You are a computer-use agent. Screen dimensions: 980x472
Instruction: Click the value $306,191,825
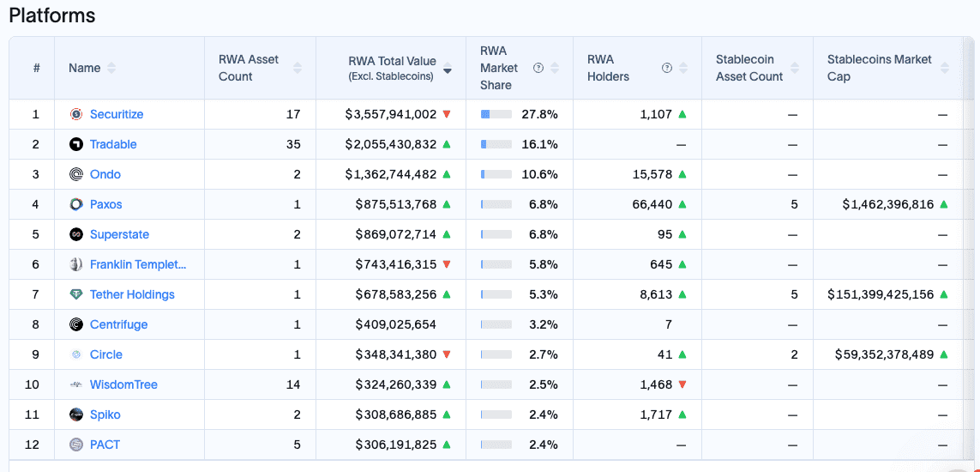[x=396, y=445]
